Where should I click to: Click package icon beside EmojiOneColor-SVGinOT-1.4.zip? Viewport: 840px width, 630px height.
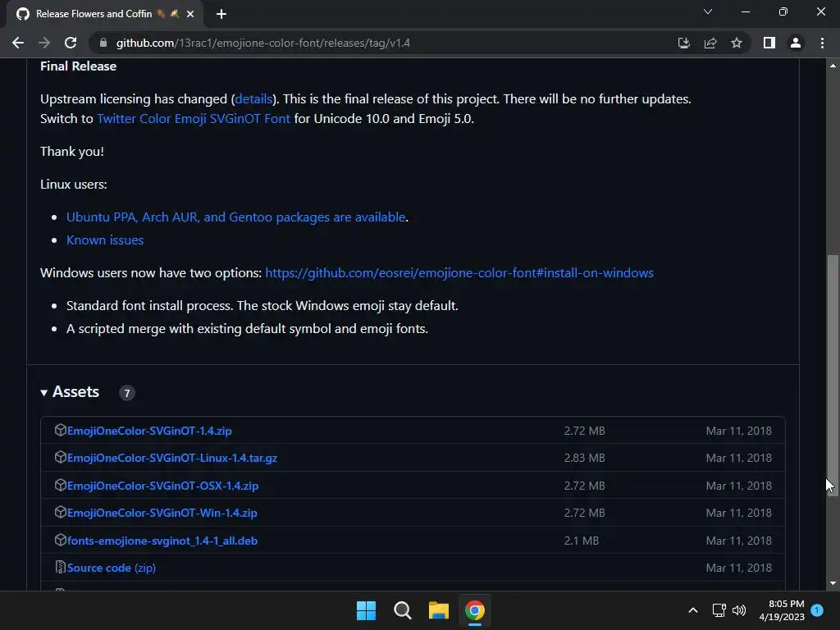pos(60,430)
